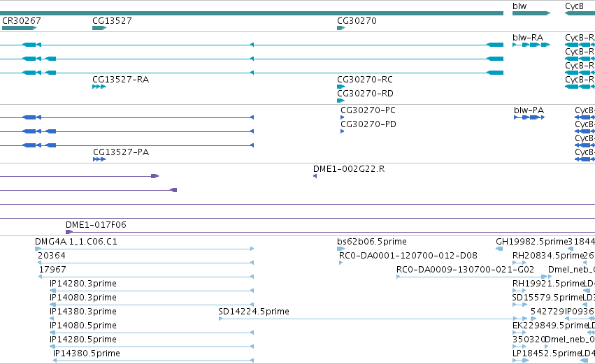Open the RC0-DA0001-120700-012-D08 label
595x364 pixels.
408,256
